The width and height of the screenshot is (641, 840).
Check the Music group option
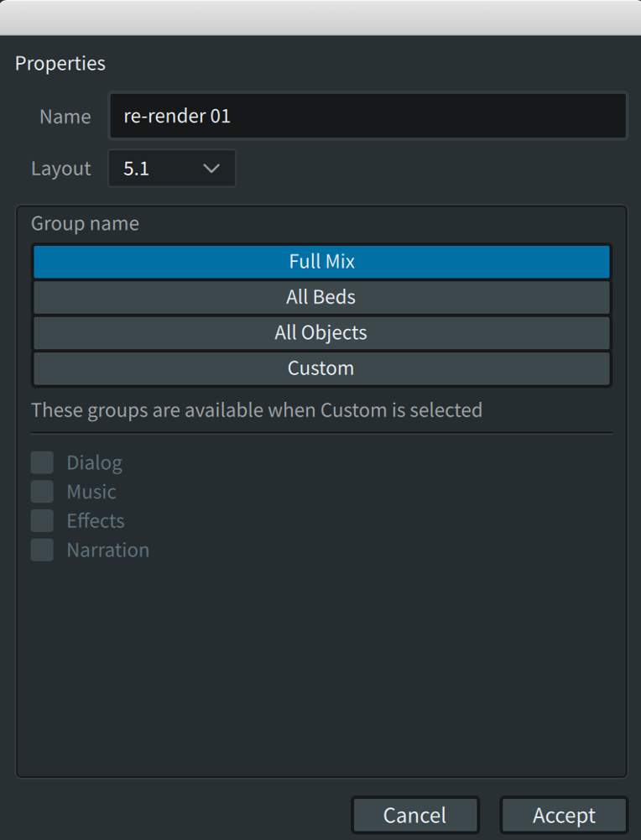click(42, 491)
